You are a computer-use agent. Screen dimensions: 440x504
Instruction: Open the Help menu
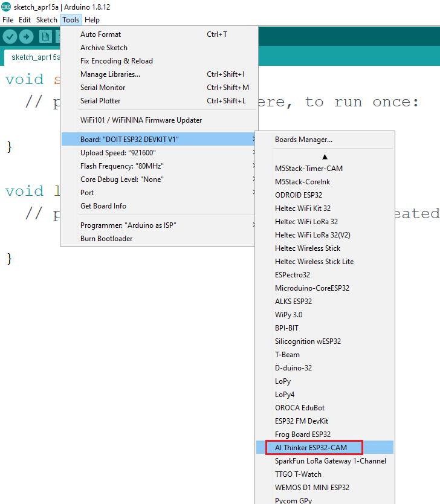92,20
